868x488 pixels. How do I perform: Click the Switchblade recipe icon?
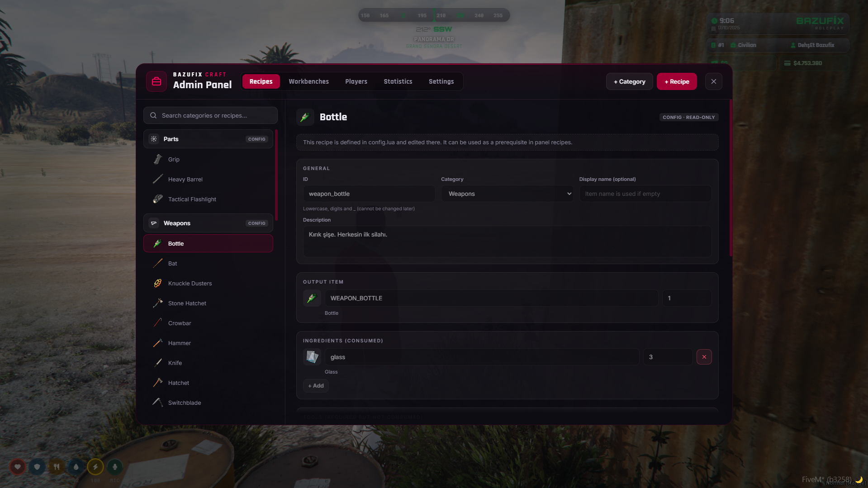pos(158,403)
